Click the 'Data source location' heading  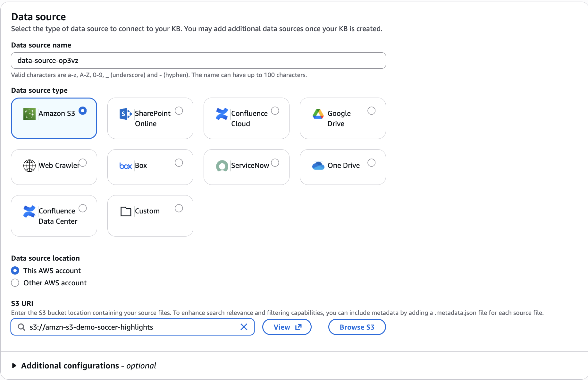(46, 258)
